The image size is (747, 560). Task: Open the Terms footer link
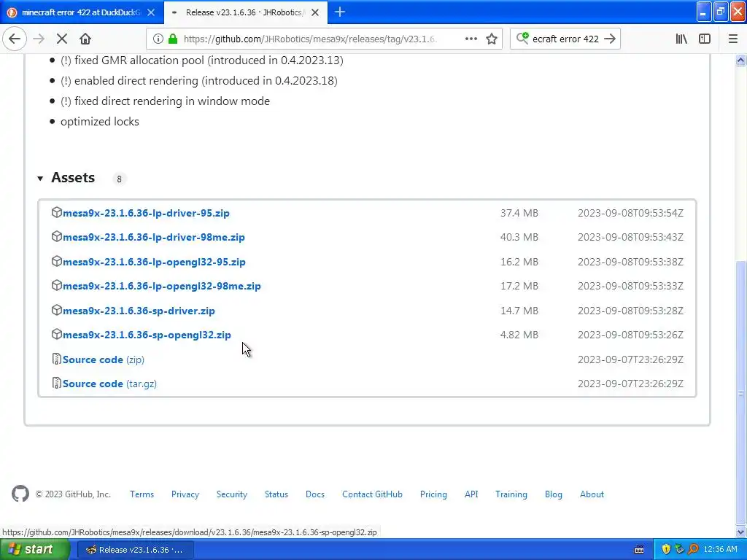point(142,494)
